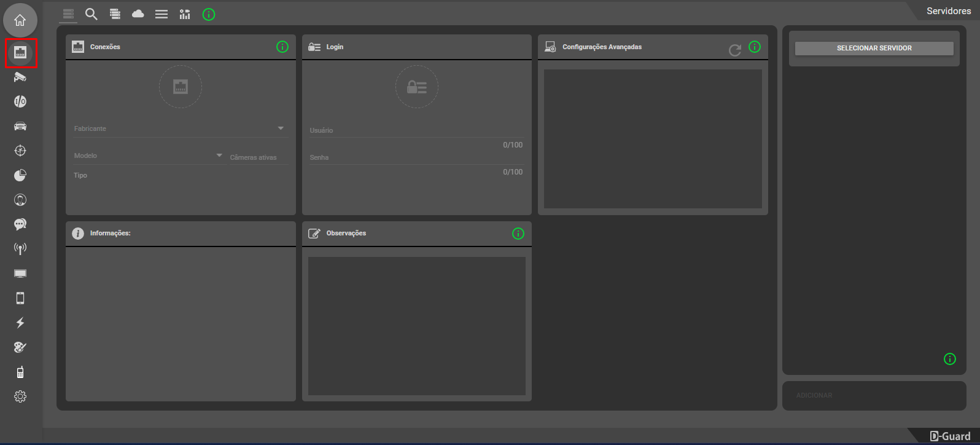Click the Usuário input field
This screenshot has width=980, height=445.
click(416, 130)
